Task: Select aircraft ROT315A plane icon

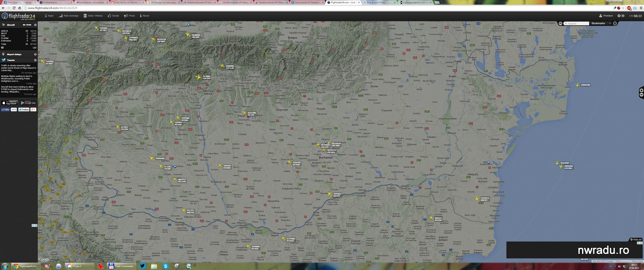Action: (153, 39)
